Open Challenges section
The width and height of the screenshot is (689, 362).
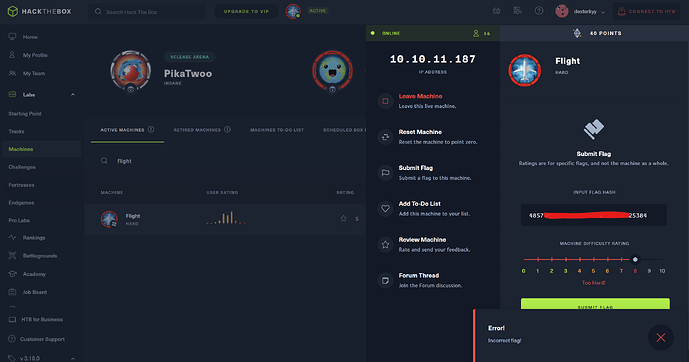[x=22, y=167]
